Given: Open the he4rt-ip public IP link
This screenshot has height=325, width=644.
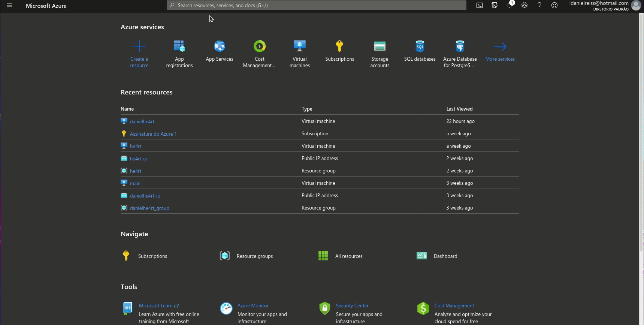Looking at the screenshot, I should coord(139,159).
